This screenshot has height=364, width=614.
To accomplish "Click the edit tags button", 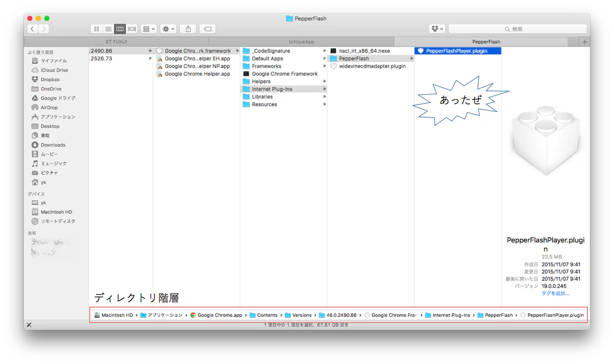I will [x=208, y=29].
